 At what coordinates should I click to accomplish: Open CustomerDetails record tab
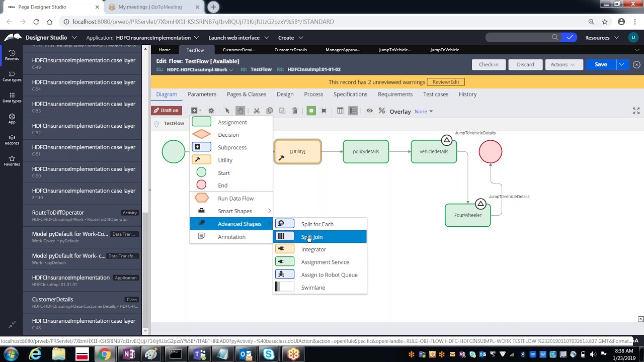click(x=290, y=50)
